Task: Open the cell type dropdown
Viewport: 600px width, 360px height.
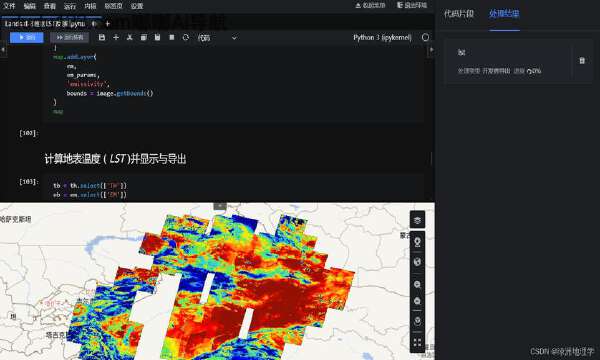Action: point(217,38)
